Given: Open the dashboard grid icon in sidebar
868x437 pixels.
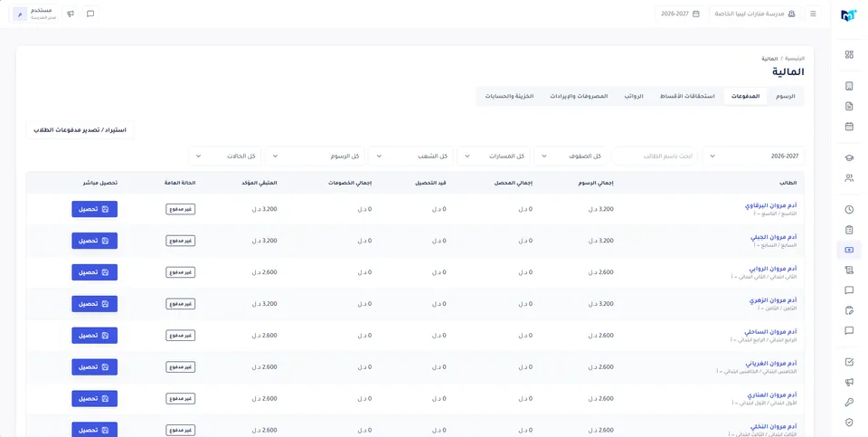Looking at the screenshot, I should click(x=849, y=55).
